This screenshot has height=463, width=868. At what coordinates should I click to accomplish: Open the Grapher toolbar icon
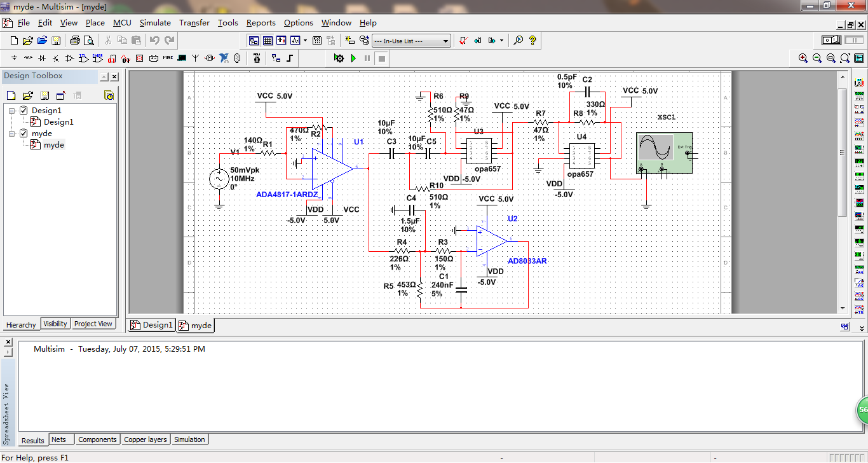pos(295,40)
